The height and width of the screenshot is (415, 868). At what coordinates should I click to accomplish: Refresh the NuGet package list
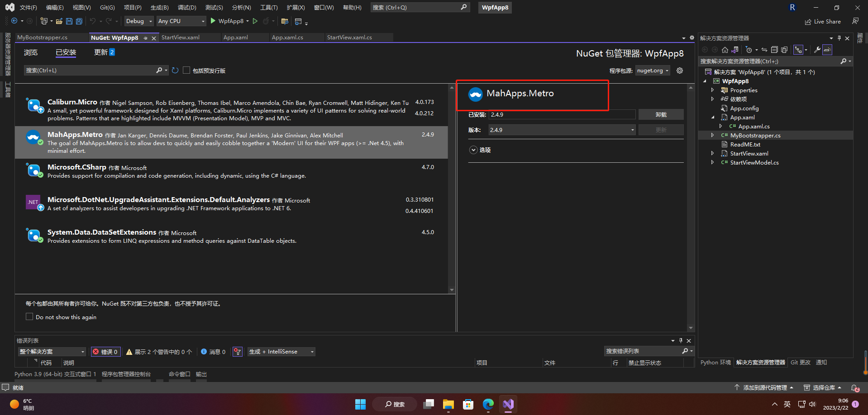(175, 71)
